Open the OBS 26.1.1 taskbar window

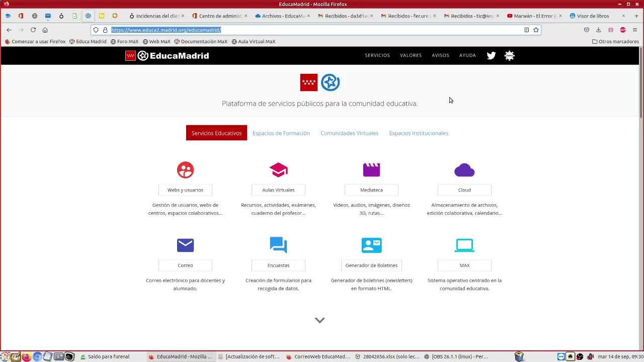(456, 356)
